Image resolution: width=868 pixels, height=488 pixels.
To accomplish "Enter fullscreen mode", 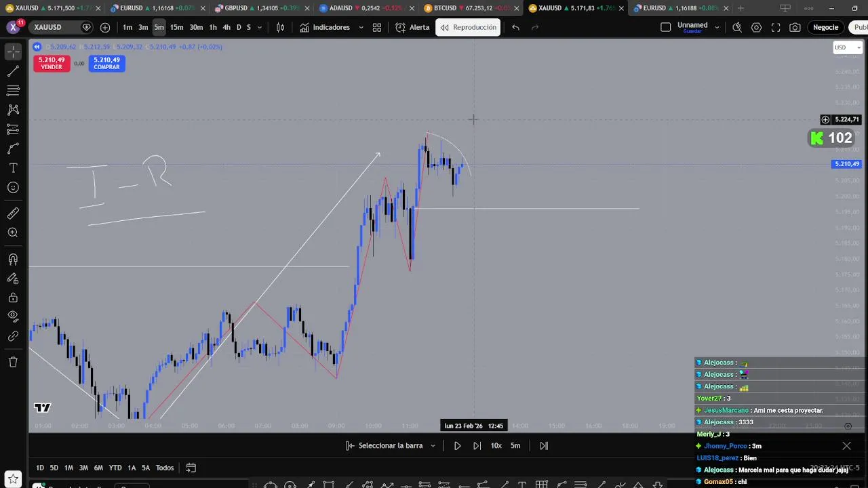I will click(x=776, y=27).
